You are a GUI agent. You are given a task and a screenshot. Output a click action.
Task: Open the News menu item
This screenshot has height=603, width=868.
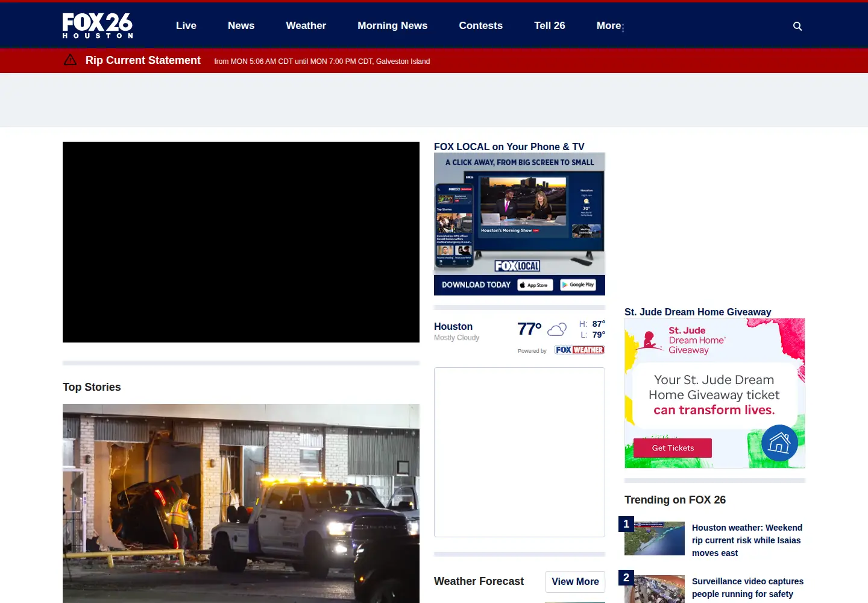(241, 25)
